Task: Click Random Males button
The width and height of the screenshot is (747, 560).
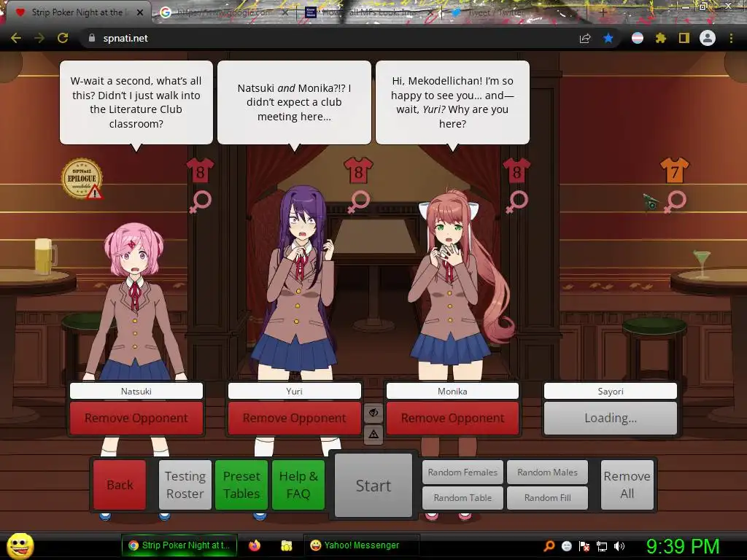Action: click(547, 472)
